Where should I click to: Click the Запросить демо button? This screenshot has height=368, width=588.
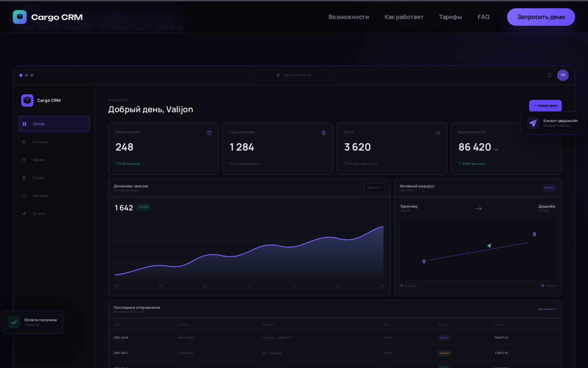(x=541, y=17)
